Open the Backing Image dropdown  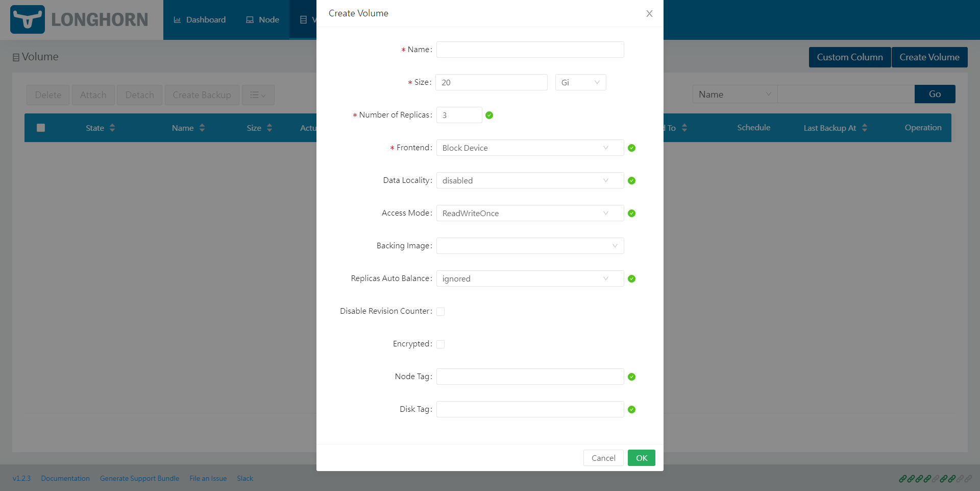coord(530,246)
